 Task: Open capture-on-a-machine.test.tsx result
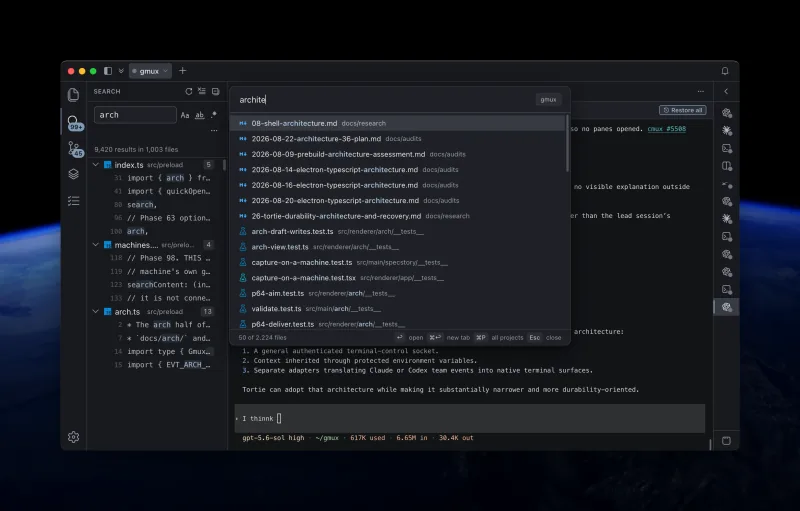(x=398, y=278)
